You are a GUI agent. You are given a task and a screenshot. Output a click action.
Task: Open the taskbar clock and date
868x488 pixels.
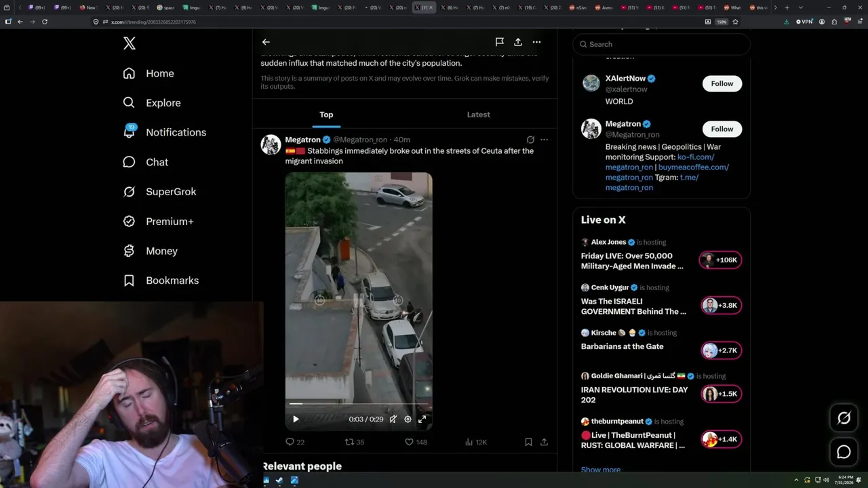click(x=845, y=481)
